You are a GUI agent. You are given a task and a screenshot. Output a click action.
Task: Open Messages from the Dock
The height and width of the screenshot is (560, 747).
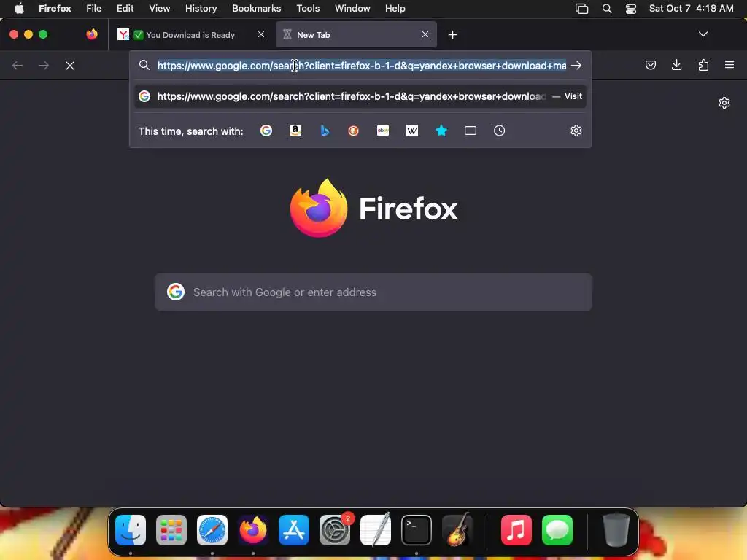coord(557,529)
